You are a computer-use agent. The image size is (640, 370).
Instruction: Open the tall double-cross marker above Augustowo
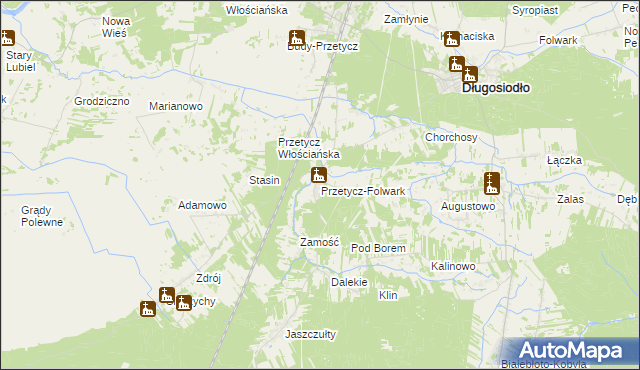pyautogui.click(x=491, y=183)
